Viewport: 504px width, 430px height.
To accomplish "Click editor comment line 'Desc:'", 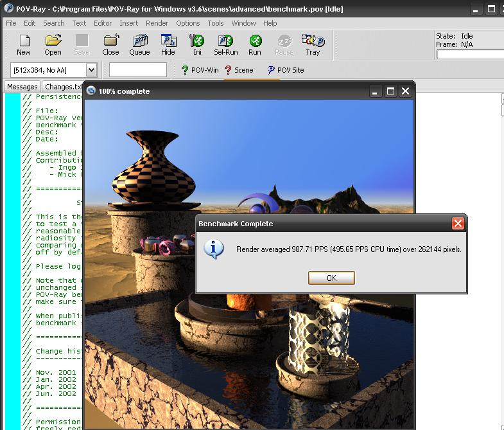I will pos(47,132).
